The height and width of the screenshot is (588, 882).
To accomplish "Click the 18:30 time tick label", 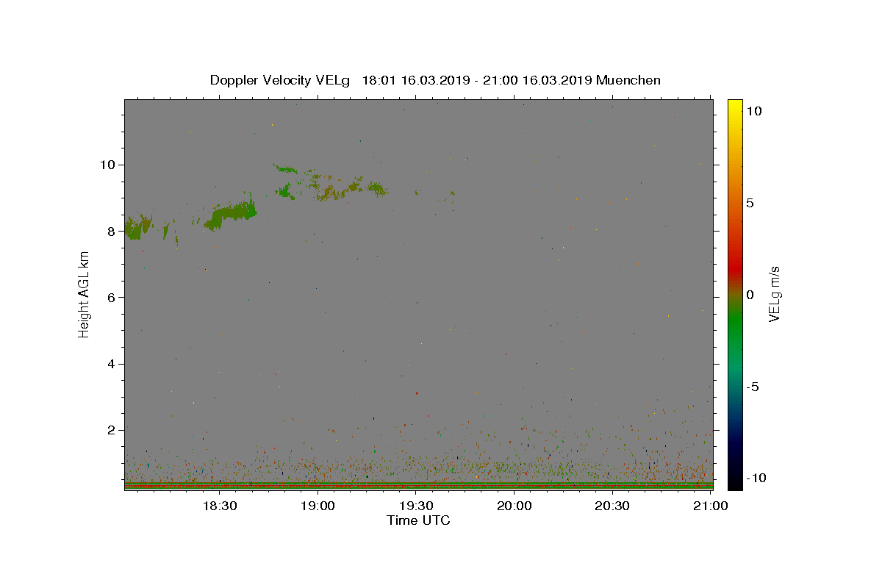I will (219, 506).
